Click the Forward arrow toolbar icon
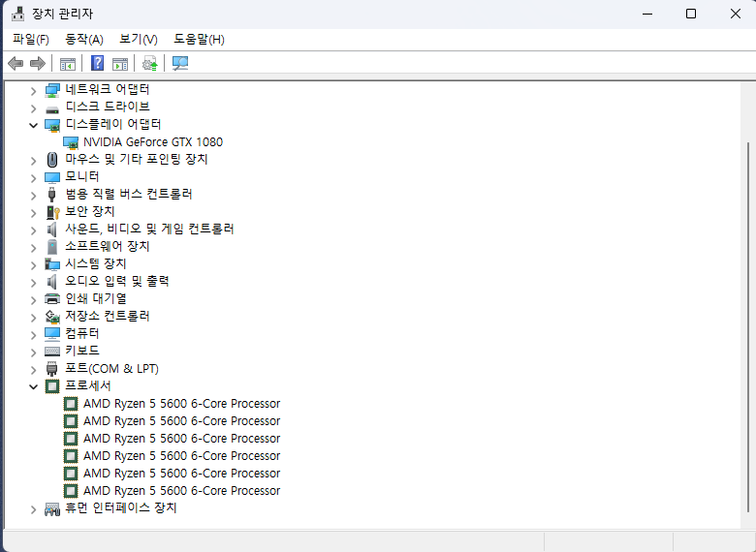Viewport: 756px width, 552px height. point(38,63)
